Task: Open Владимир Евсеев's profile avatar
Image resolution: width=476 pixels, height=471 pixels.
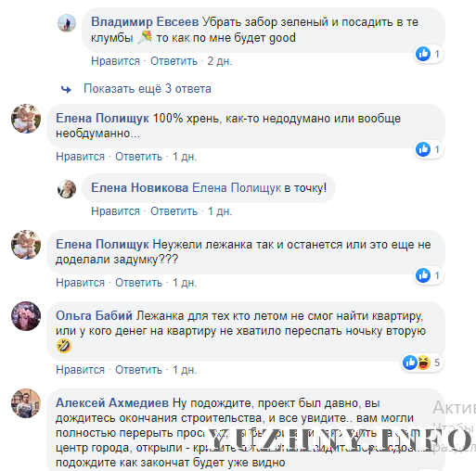Action: pyautogui.click(x=67, y=23)
